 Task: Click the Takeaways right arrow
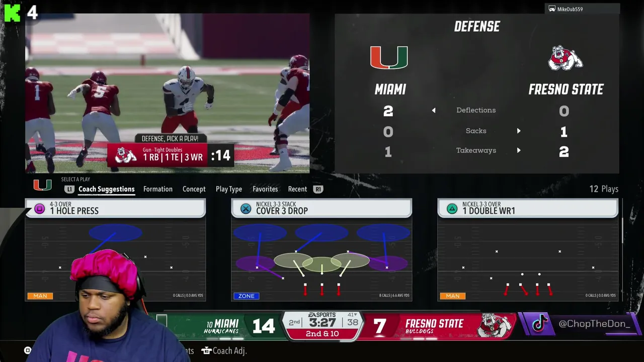click(x=519, y=150)
